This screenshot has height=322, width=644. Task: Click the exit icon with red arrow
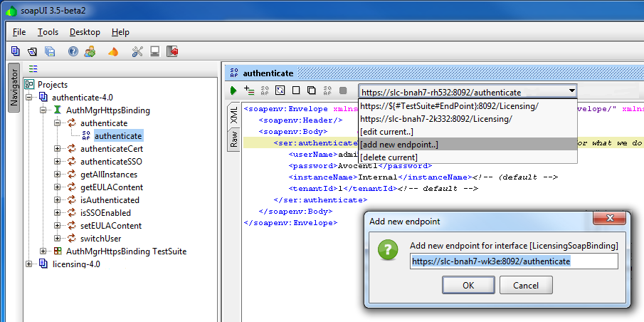pos(172,51)
